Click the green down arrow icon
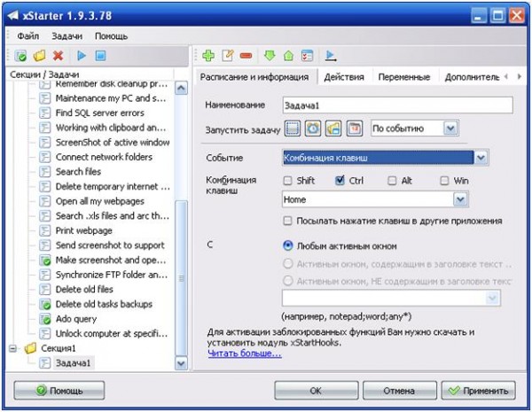This screenshot has width=532, height=412. pyautogui.click(x=270, y=56)
